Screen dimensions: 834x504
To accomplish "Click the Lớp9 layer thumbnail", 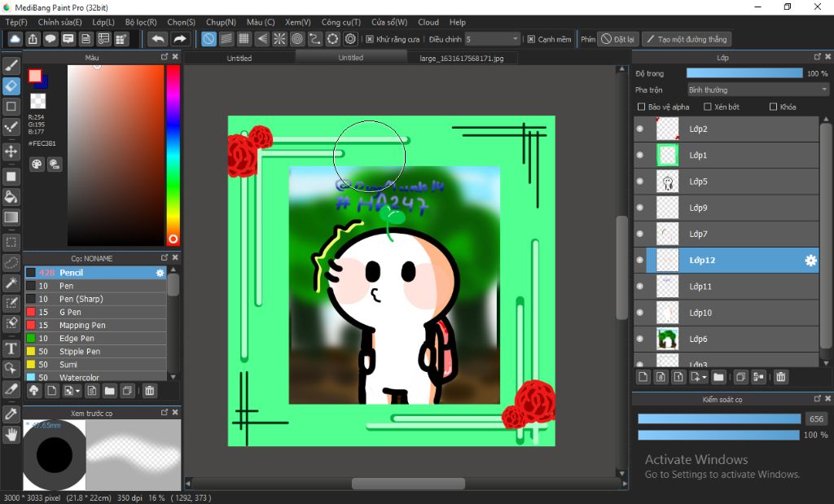I will (x=668, y=208).
